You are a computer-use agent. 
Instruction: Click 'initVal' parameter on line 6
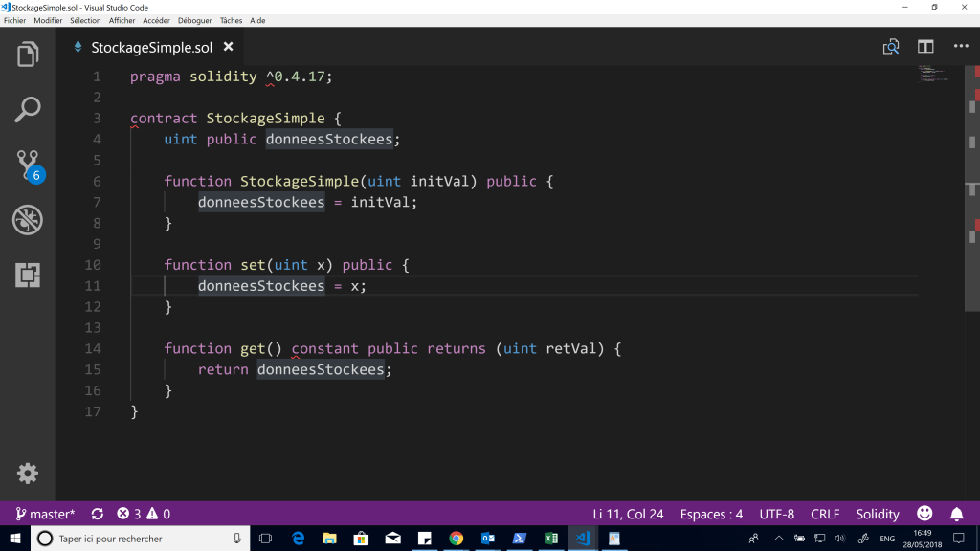click(x=439, y=181)
